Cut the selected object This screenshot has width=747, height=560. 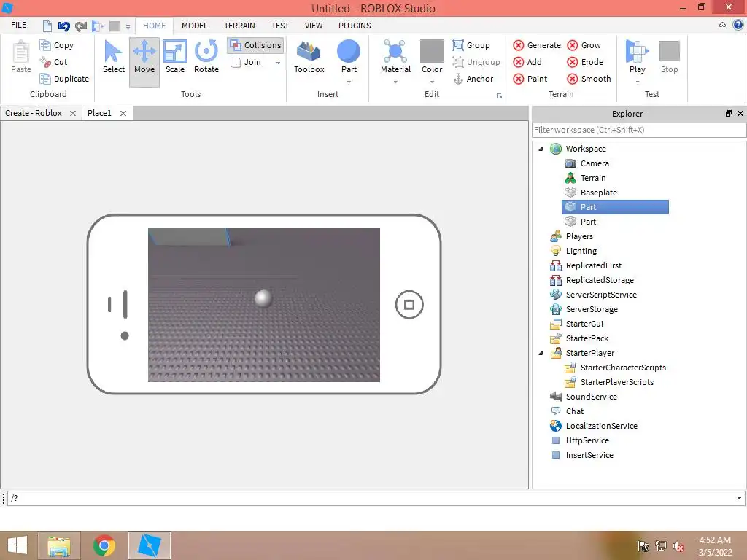tap(53, 62)
